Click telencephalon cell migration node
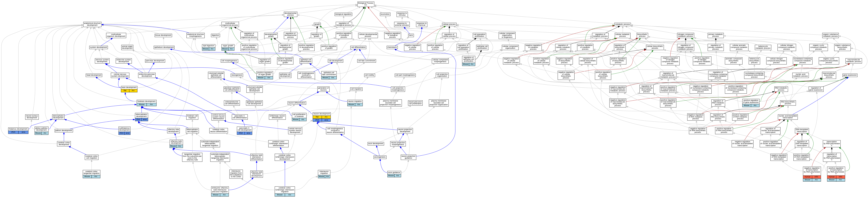The image size is (868, 198). [x=192, y=131]
